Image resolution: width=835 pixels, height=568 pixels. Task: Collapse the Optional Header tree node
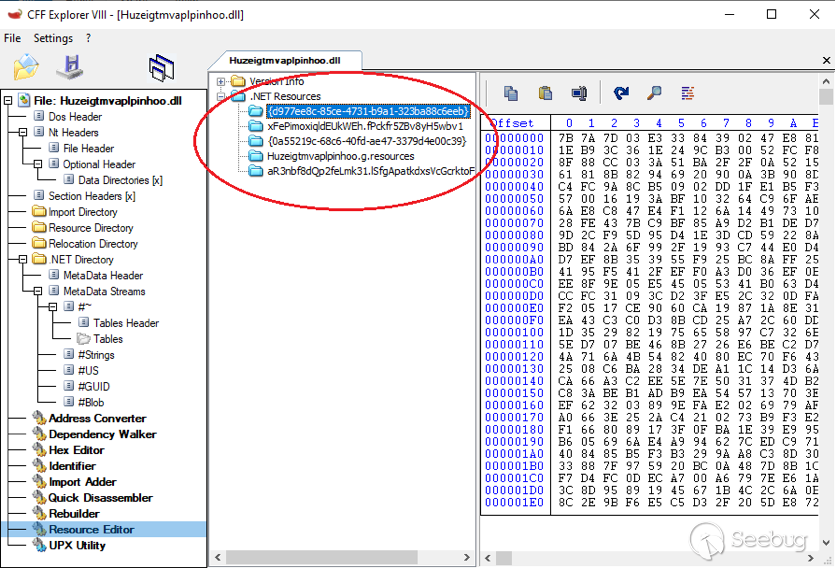pos(38,164)
